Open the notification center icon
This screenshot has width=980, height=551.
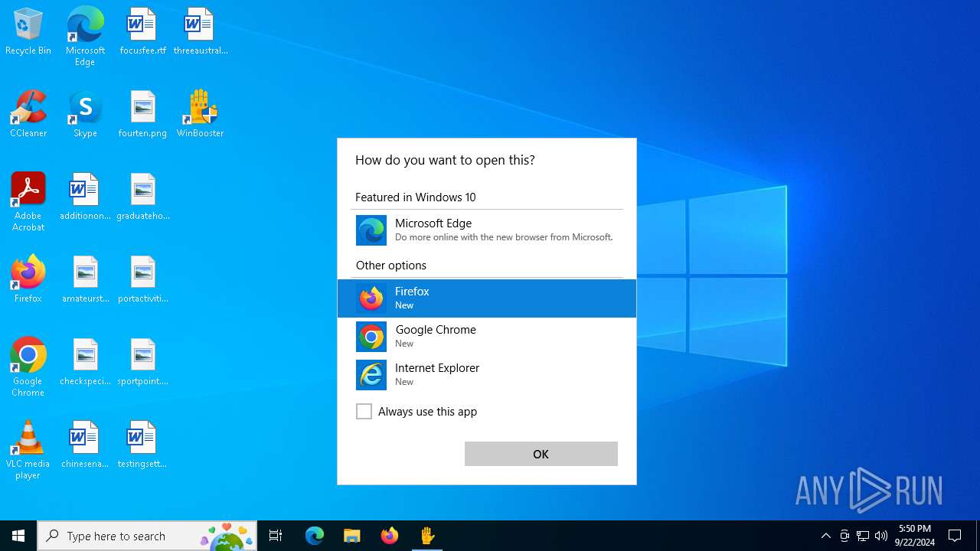coord(955,536)
